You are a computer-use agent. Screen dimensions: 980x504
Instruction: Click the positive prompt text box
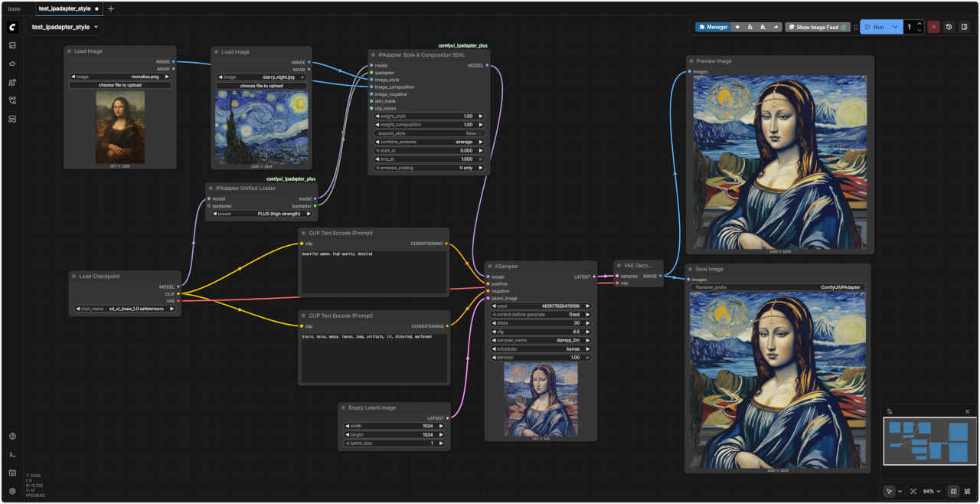point(374,272)
